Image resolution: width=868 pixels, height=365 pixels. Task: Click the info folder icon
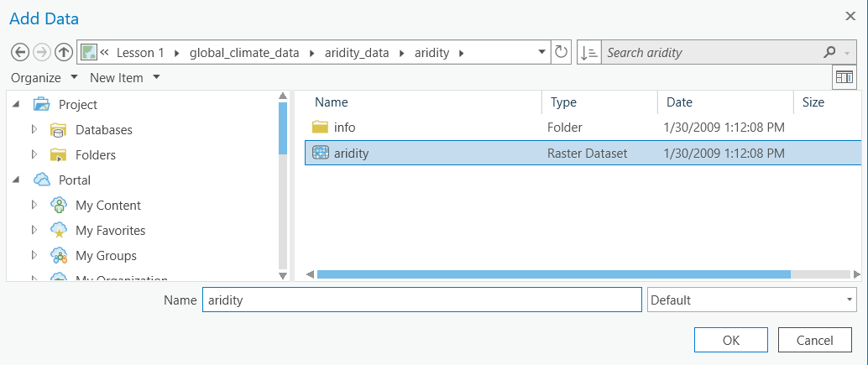point(321,128)
